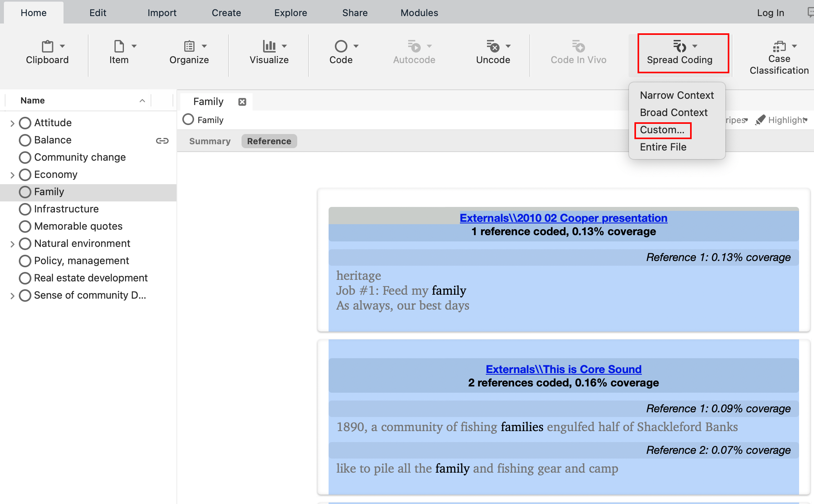This screenshot has height=504, width=814.
Task: Expand the Attitude tree node
Action: point(13,121)
